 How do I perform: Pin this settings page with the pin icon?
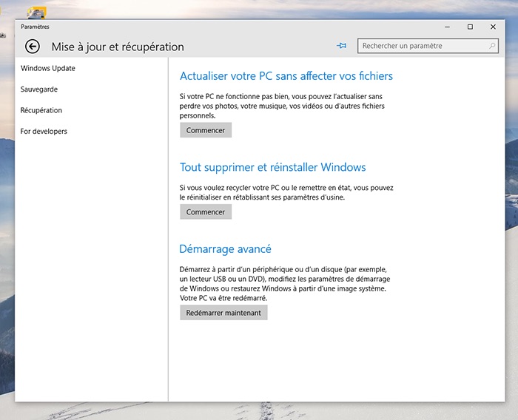342,46
